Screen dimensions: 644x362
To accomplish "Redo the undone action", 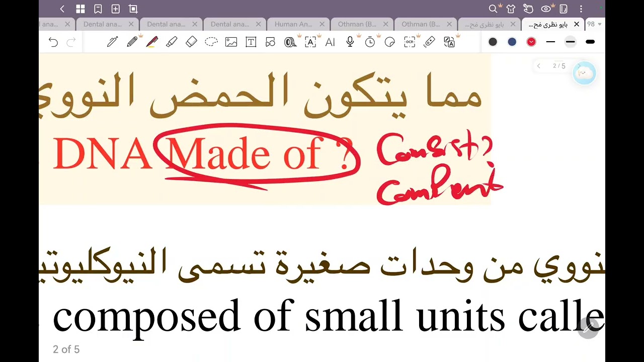I will click(x=71, y=42).
